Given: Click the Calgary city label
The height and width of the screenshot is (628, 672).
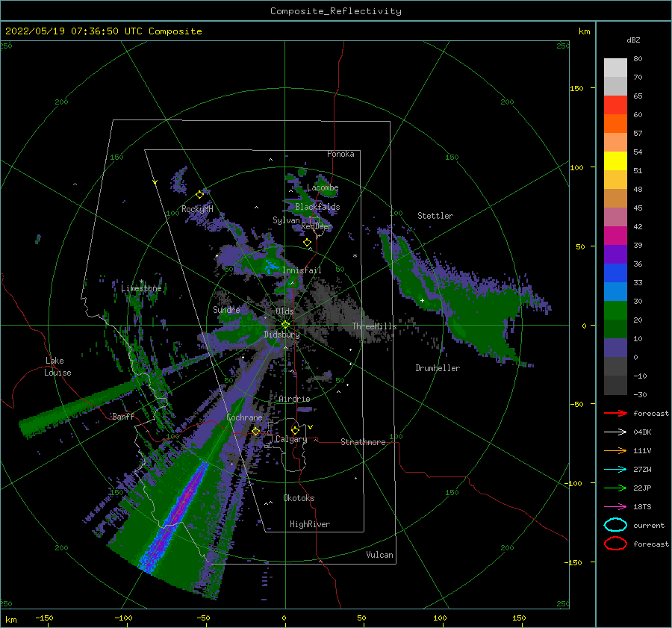Looking at the screenshot, I should pos(291,439).
